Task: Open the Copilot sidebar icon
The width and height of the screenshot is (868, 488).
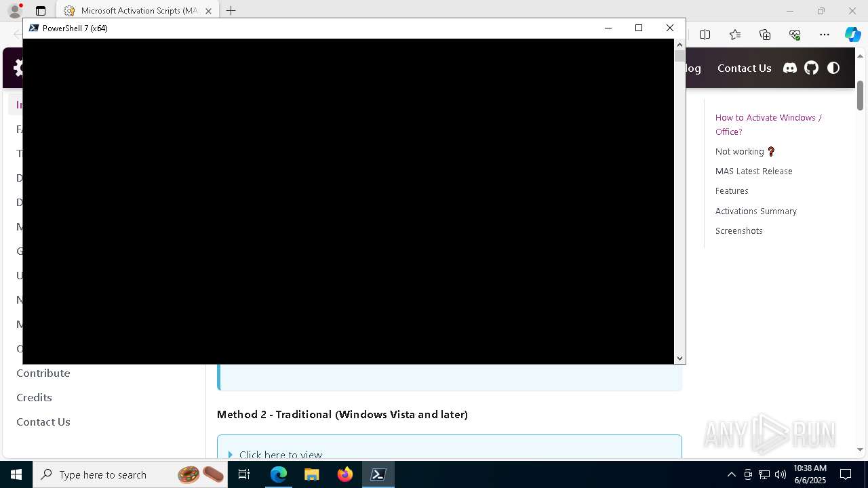Action: coord(853,35)
